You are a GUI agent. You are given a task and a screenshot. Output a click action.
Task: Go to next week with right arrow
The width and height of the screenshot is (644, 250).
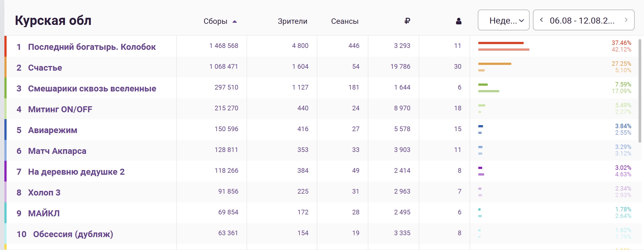coord(626,20)
